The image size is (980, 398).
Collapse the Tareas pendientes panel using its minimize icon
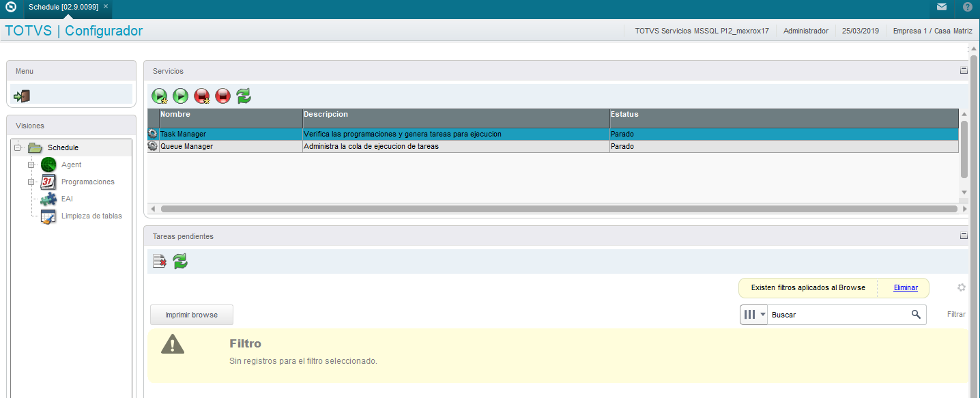(964, 236)
